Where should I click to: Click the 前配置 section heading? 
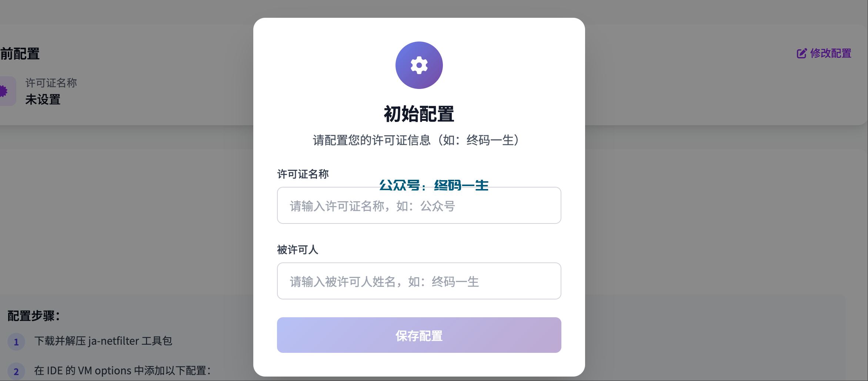click(20, 54)
